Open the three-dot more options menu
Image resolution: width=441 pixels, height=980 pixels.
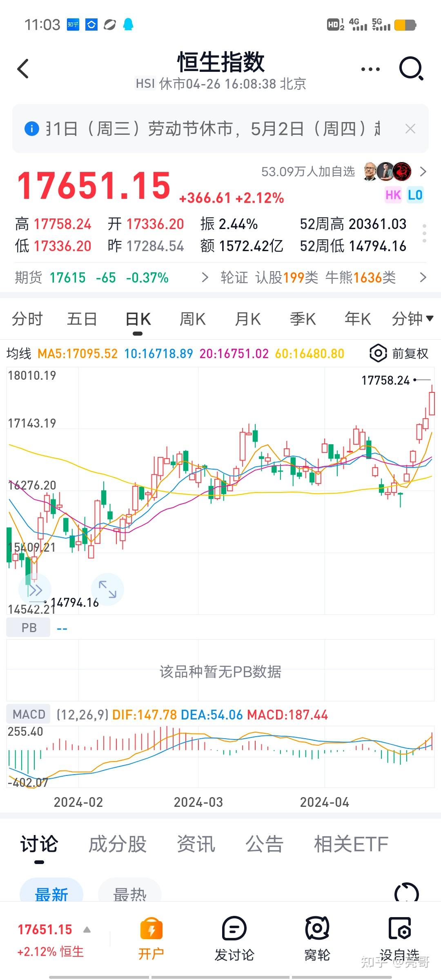370,69
